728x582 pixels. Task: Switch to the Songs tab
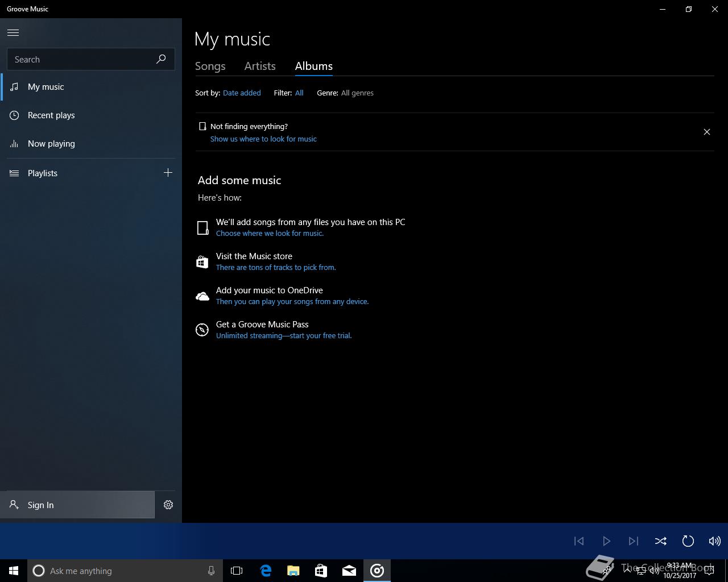pos(210,66)
